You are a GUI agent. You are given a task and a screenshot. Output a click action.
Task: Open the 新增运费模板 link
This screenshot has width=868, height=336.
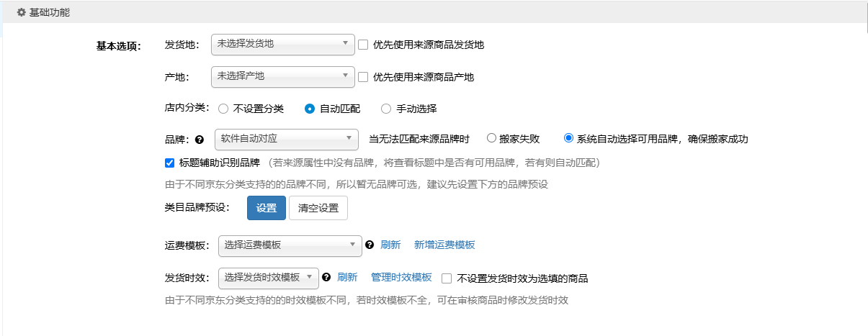point(444,245)
